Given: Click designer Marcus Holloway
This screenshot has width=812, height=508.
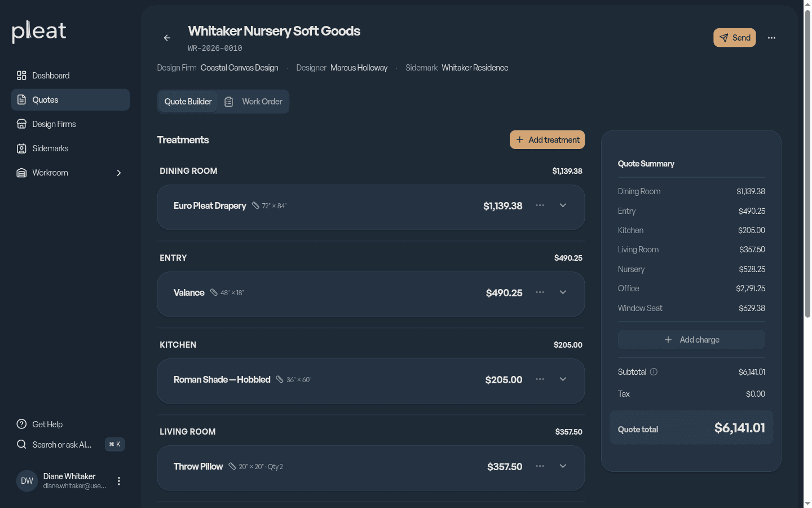Looking at the screenshot, I should (x=359, y=68).
